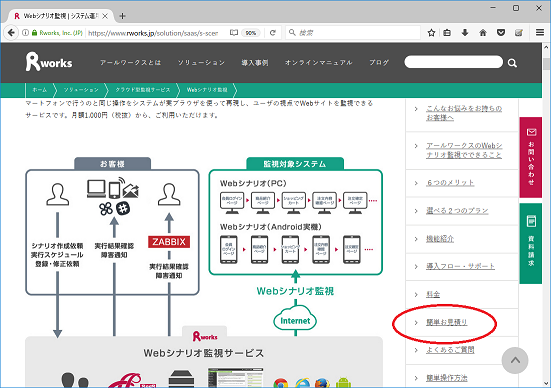The width and height of the screenshot is (551, 388).
Task: Restore the browser window size
Action: coord(516,8)
